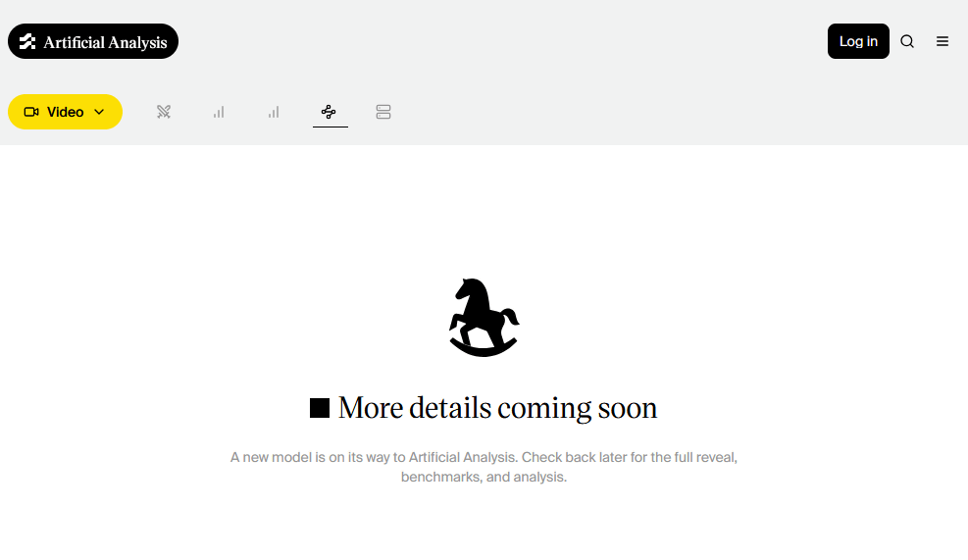
Task: Select the crossed swords arena tab
Action: point(164,112)
